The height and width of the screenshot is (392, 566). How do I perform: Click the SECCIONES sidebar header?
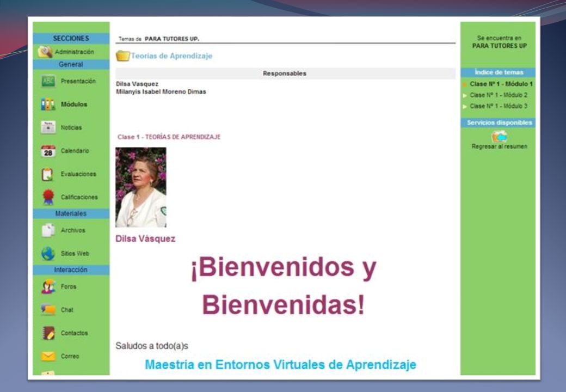(x=71, y=38)
